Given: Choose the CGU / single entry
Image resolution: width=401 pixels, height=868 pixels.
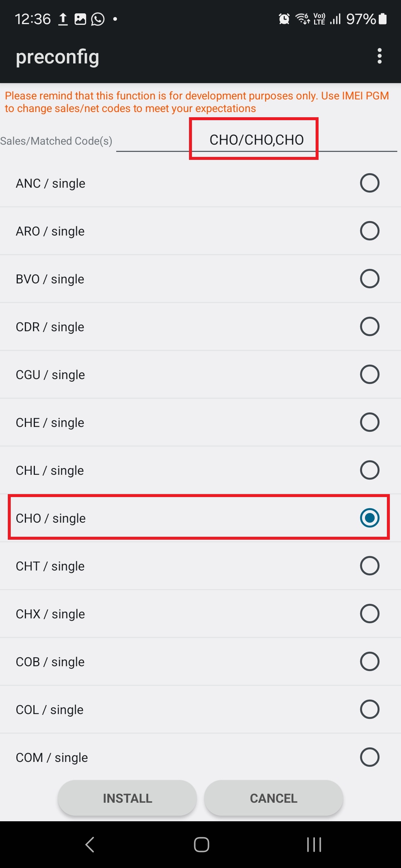Looking at the screenshot, I should pos(200,374).
